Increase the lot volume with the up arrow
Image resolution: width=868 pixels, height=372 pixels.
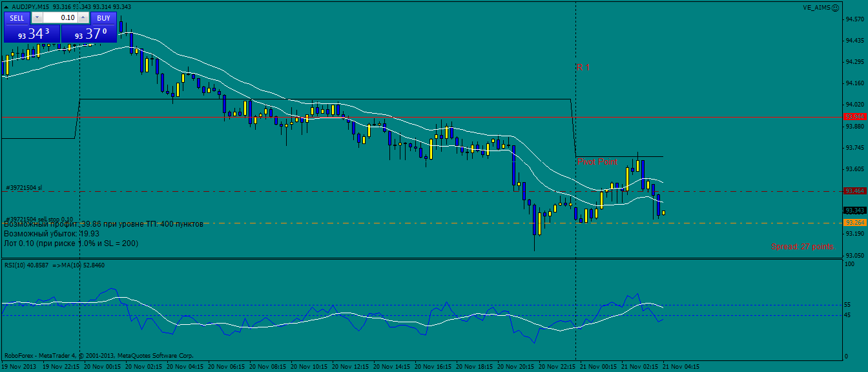(x=84, y=18)
